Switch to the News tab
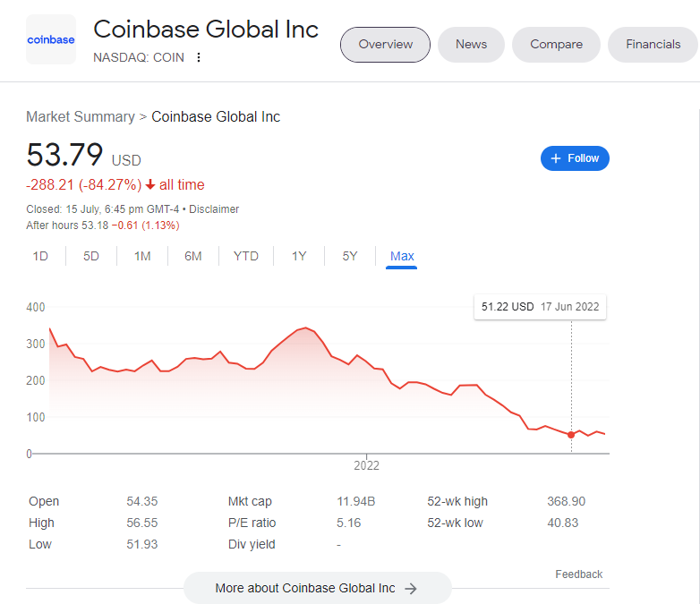Screen dimensions: 700x604 tap(471, 44)
